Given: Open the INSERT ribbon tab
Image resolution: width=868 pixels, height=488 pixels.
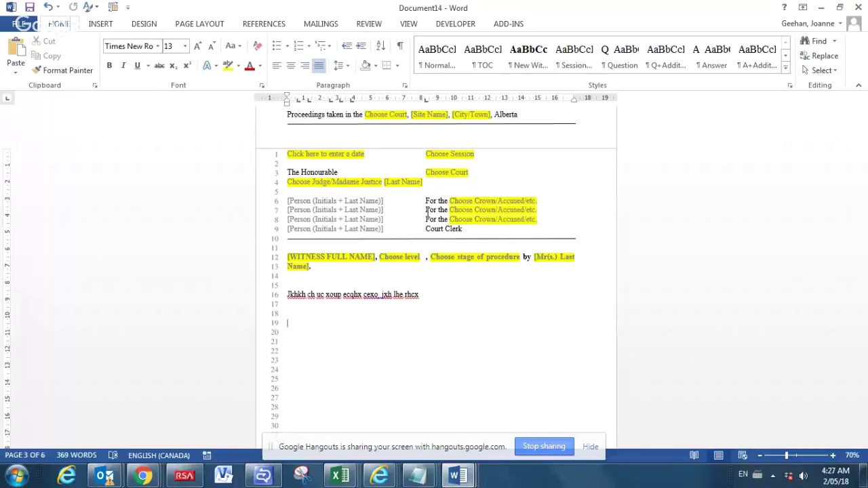Looking at the screenshot, I should point(100,24).
